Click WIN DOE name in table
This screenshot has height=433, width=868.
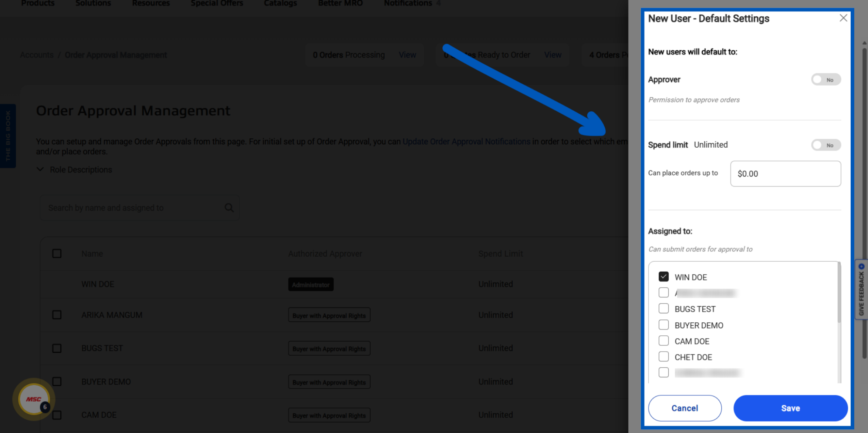click(98, 284)
